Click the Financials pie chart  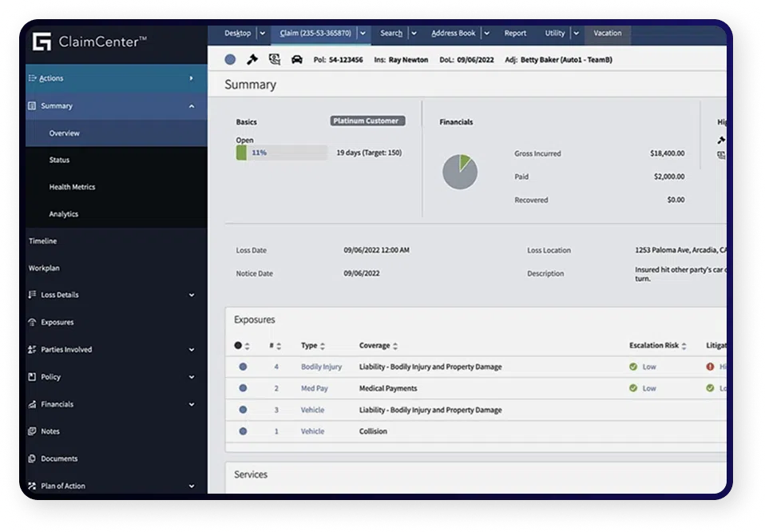(x=460, y=172)
